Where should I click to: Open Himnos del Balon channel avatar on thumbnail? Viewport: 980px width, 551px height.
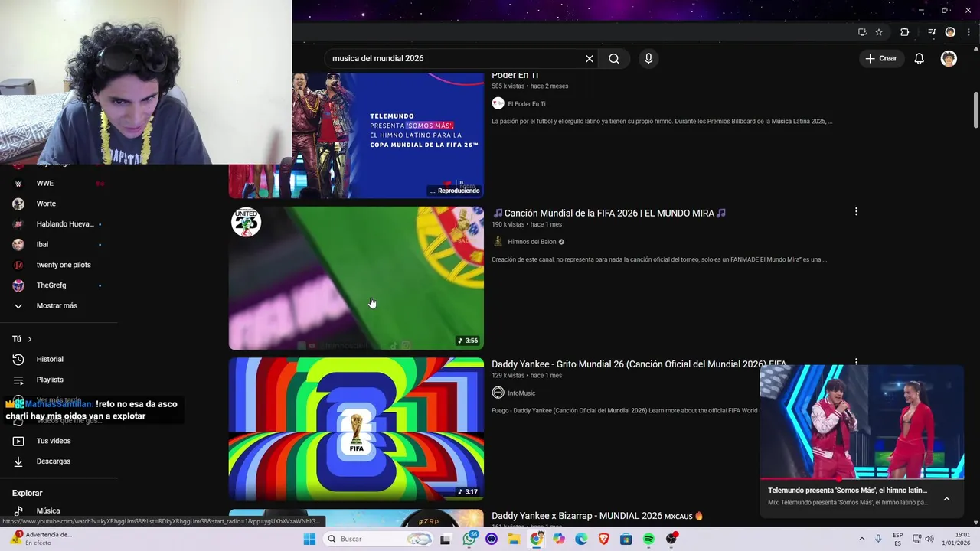click(246, 222)
